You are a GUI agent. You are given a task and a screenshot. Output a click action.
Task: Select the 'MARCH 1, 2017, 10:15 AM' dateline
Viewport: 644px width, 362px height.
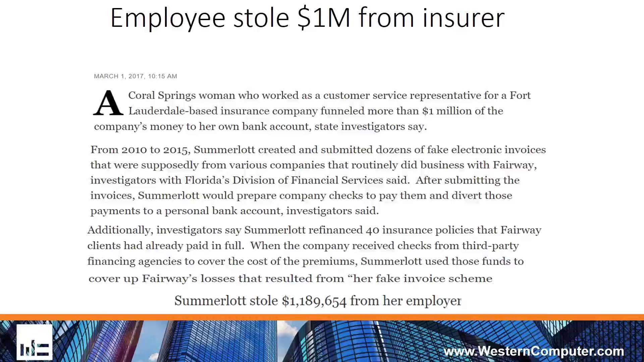point(136,76)
